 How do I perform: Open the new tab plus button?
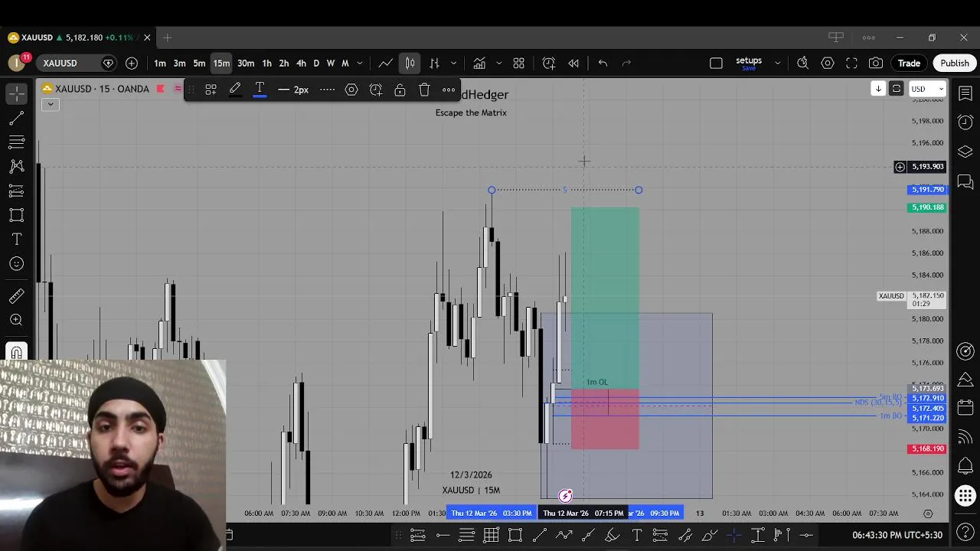pyautogui.click(x=167, y=37)
